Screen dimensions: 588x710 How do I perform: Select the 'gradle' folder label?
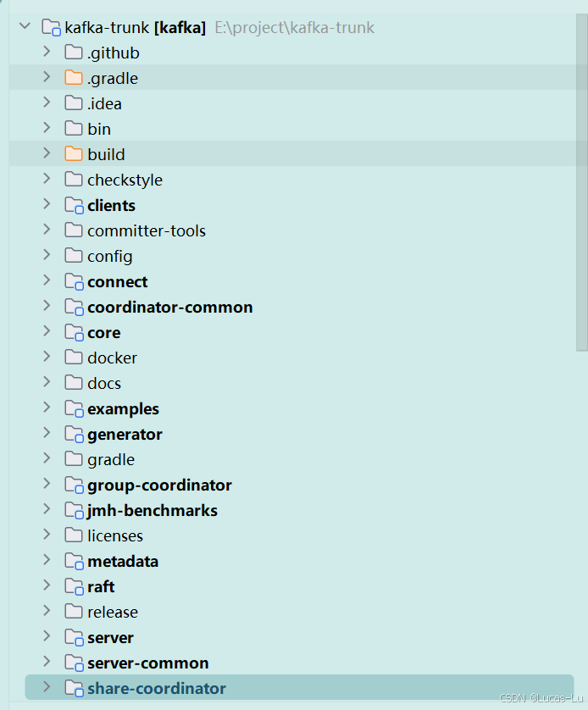pyautogui.click(x=111, y=460)
